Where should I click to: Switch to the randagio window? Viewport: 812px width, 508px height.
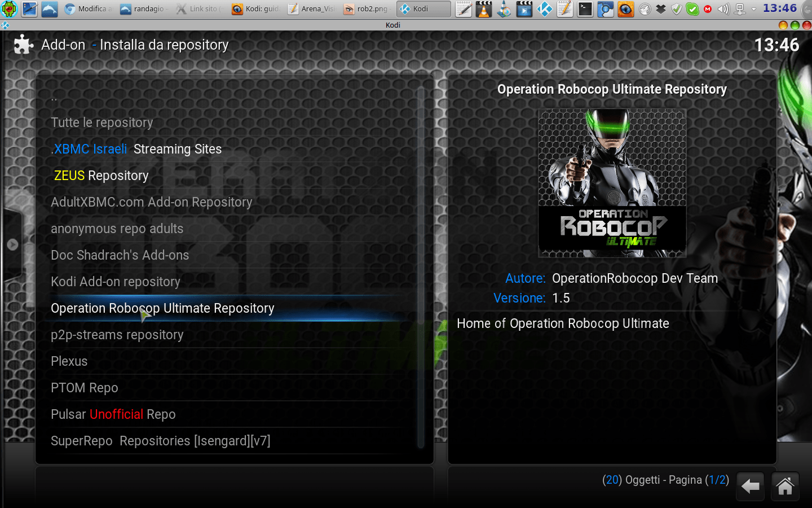pos(143,8)
